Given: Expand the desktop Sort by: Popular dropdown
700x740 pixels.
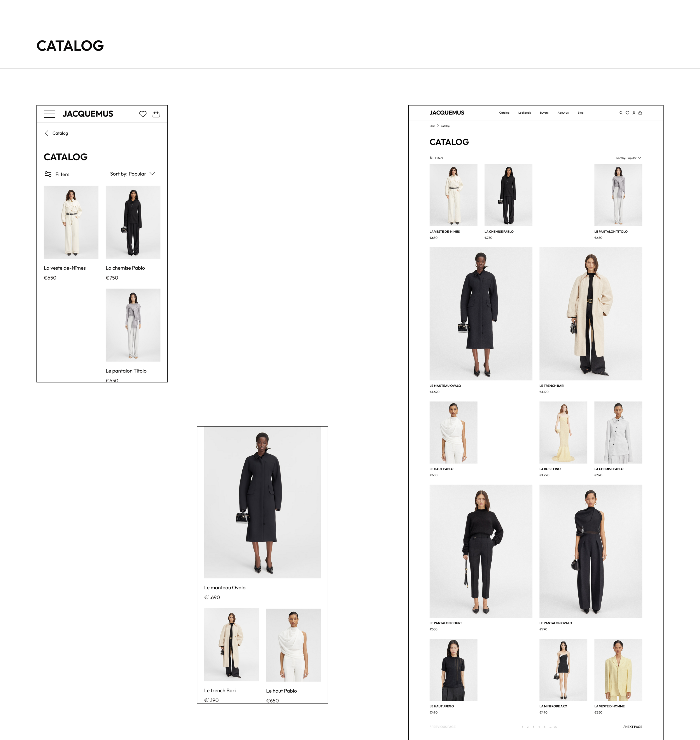Looking at the screenshot, I should pyautogui.click(x=629, y=158).
